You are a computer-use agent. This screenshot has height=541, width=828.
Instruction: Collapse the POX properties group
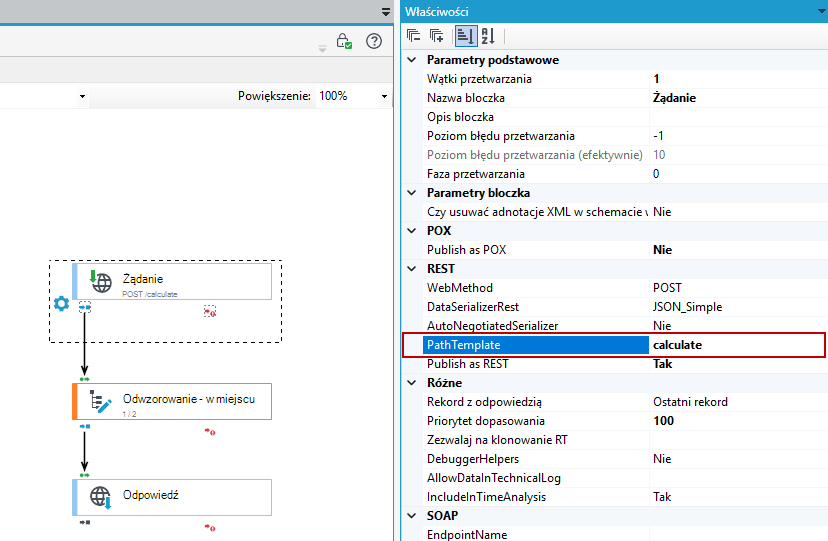coord(412,231)
